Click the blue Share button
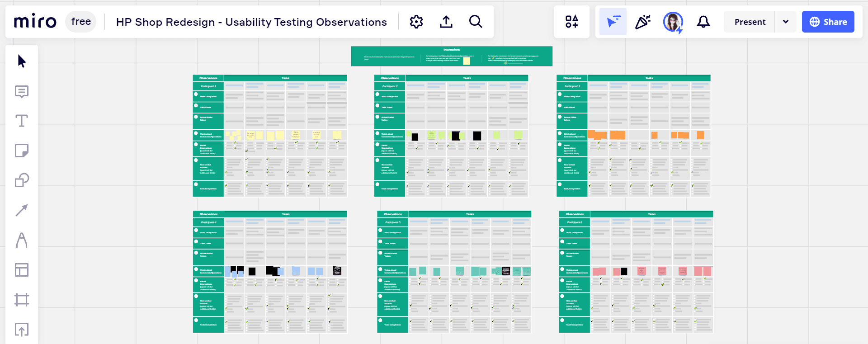 pyautogui.click(x=828, y=22)
